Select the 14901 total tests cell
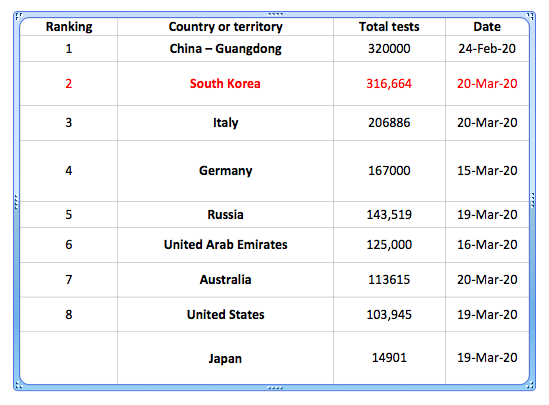Viewport: 549px width, 405px height. click(x=389, y=358)
